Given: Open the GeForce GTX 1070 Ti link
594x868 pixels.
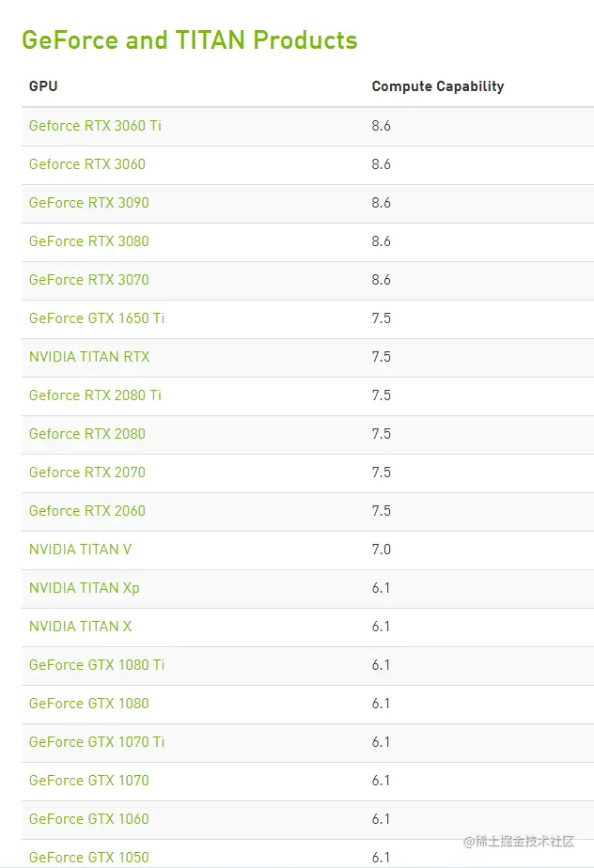Looking at the screenshot, I should click(97, 742).
